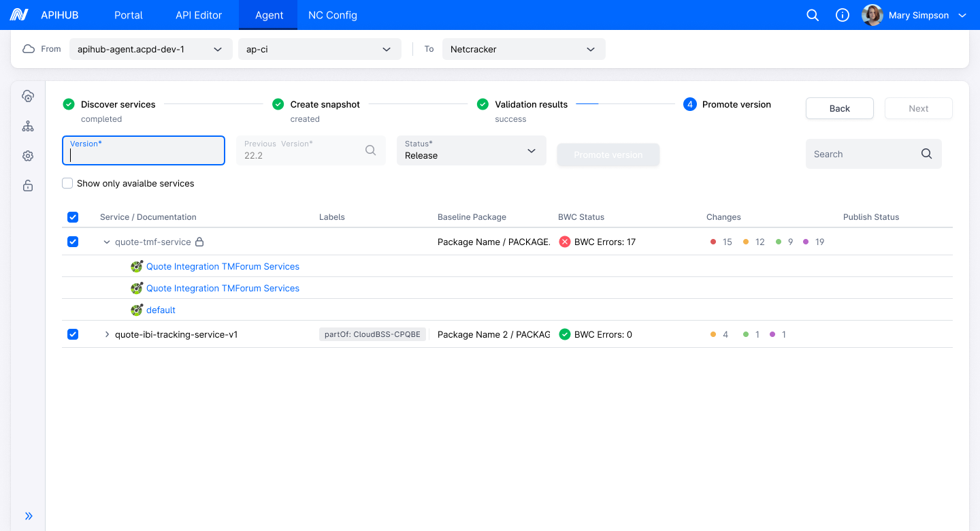
Task: Open the Status Release dropdown
Action: pyautogui.click(x=472, y=150)
